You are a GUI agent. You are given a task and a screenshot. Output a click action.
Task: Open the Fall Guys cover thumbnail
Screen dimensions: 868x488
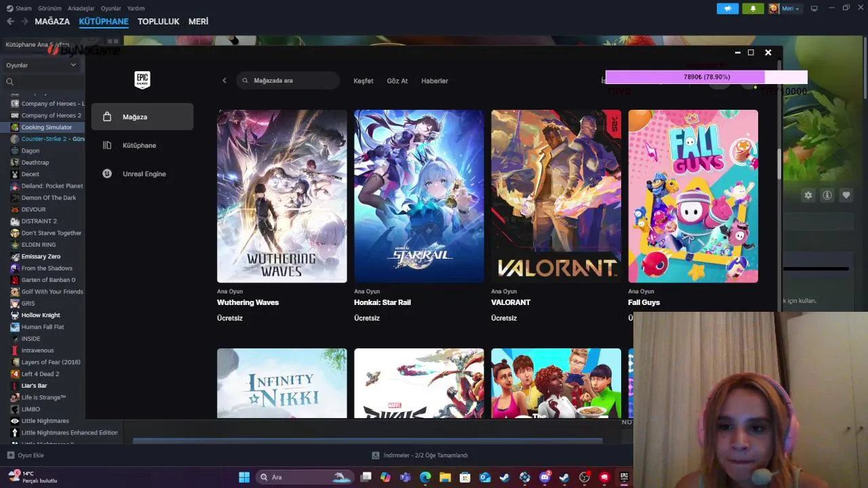click(x=693, y=196)
